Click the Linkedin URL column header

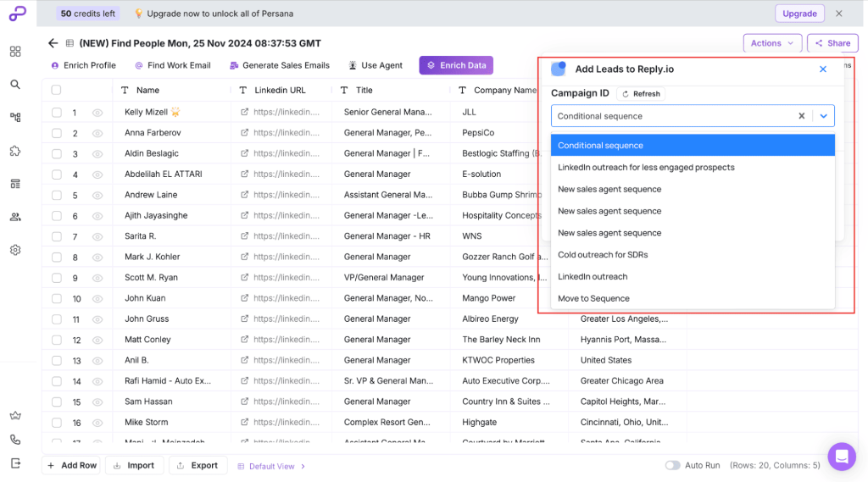(281, 90)
